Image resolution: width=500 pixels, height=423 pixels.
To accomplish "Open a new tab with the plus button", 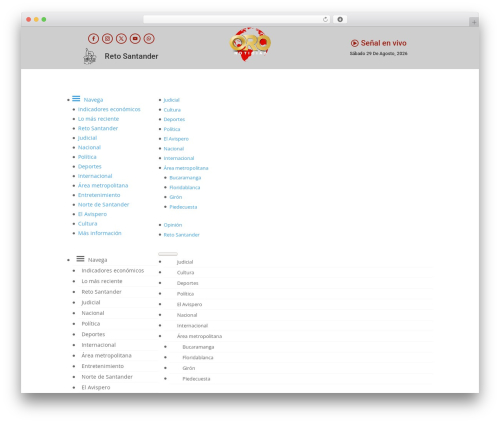I will [474, 22].
